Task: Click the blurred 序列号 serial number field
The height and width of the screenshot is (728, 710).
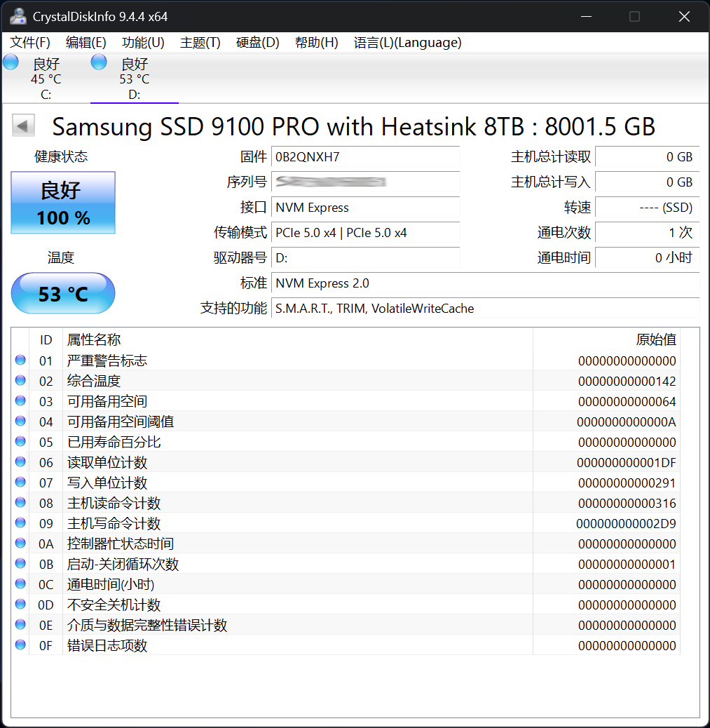Action: pyautogui.click(x=364, y=182)
